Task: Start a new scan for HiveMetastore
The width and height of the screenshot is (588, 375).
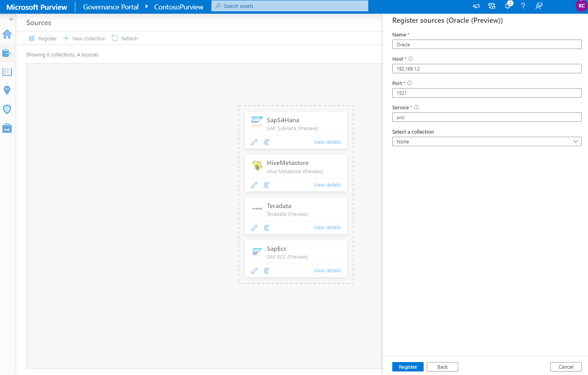Action: tap(267, 185)
